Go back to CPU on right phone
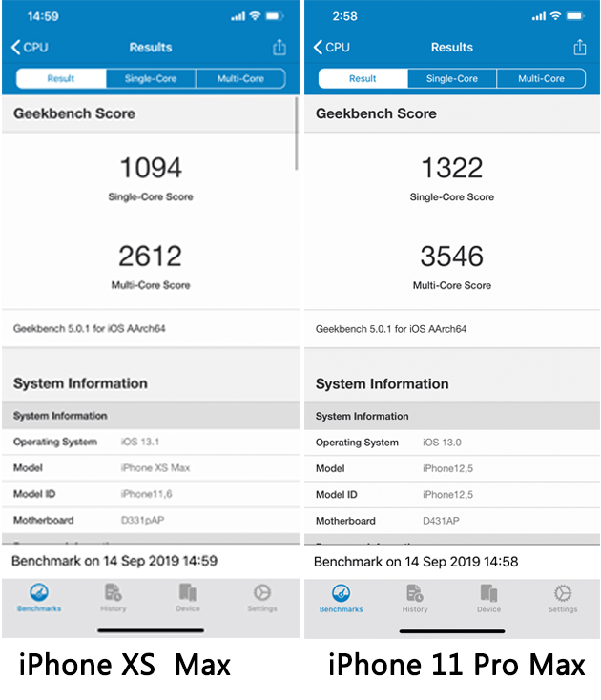 [331, 47]
